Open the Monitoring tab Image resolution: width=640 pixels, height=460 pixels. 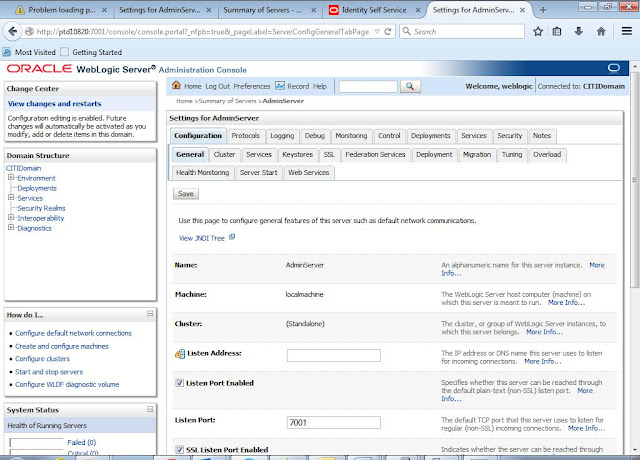pos(351,136)
